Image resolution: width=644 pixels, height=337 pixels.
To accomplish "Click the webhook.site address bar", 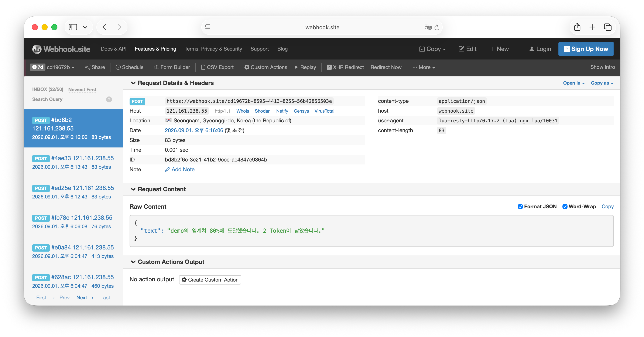I will [x=322, y=27].
